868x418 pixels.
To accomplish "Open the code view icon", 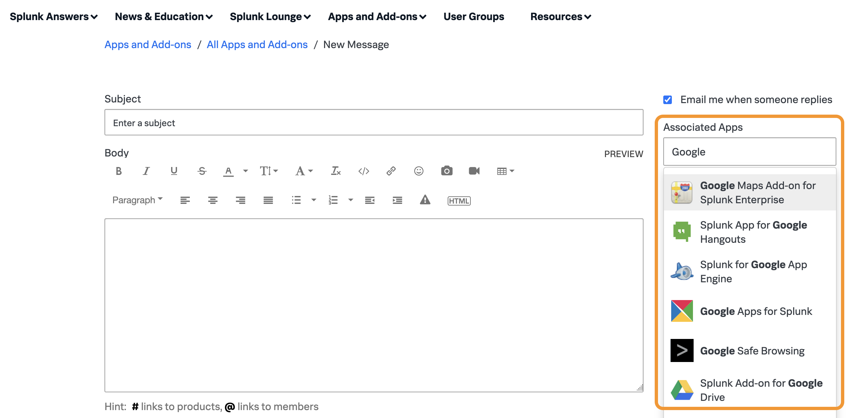I will click(x=364, y=171).
